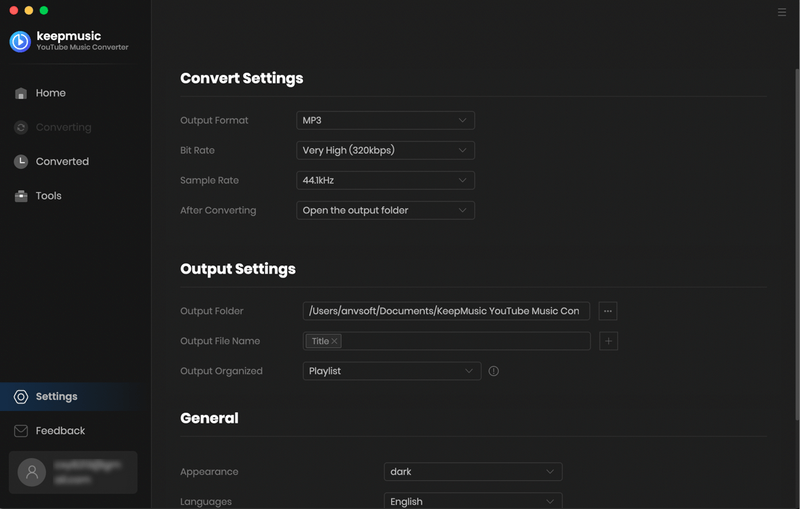Click the Sample Rate label

(x=209, y=181)
